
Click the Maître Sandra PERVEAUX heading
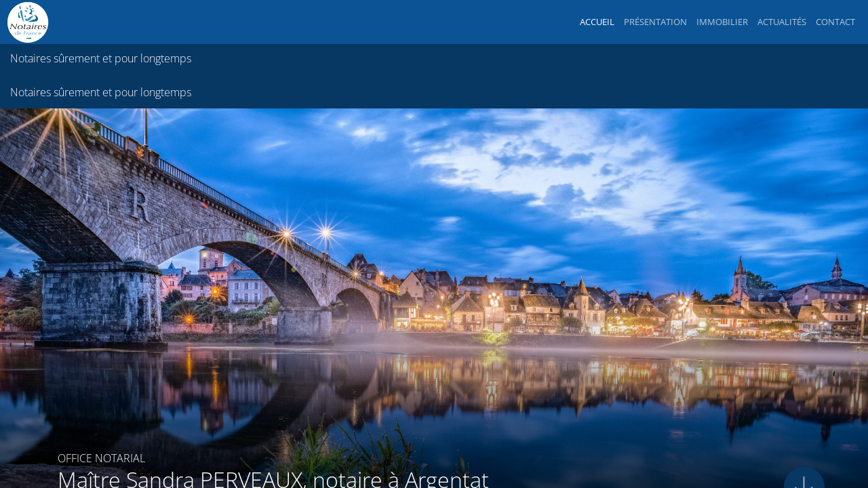tap(273, 479)
